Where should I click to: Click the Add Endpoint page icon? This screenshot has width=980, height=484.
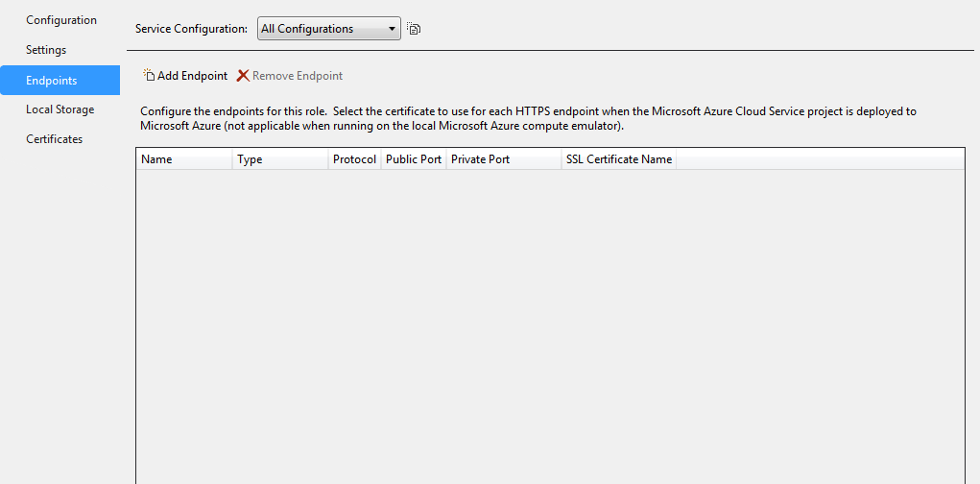149,76
